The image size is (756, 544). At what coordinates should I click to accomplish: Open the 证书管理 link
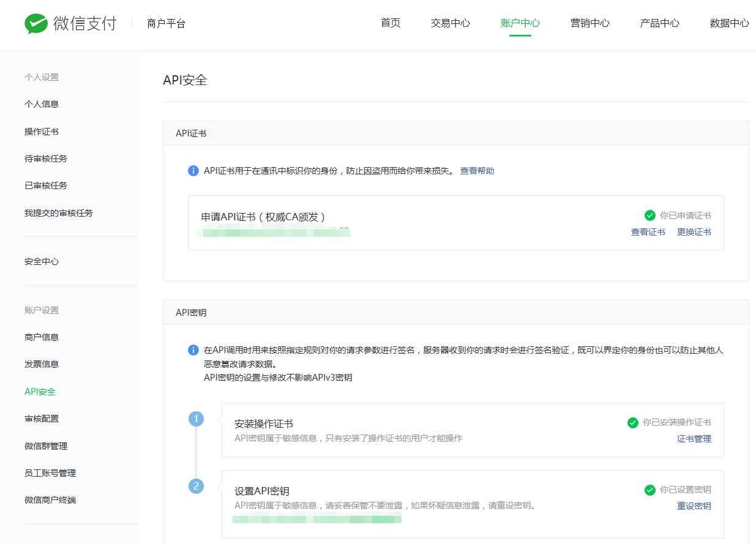[x=694, y=439]
